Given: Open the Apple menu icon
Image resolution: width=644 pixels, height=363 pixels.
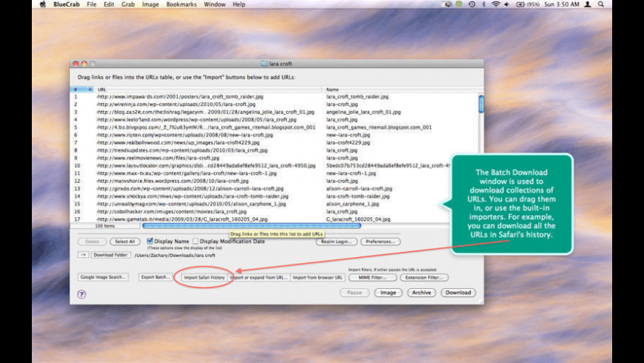Looking at the screenshot, I should (x=43, y=4).
